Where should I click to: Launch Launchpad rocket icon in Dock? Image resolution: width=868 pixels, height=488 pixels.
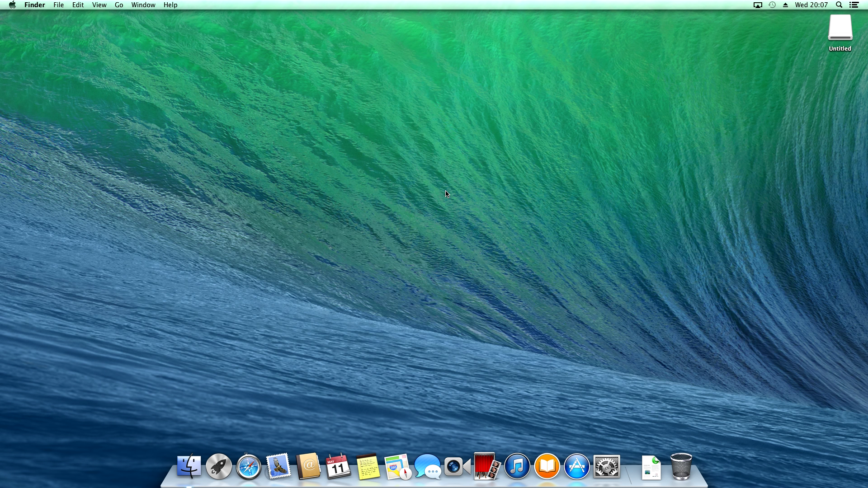tap(219, 466)
